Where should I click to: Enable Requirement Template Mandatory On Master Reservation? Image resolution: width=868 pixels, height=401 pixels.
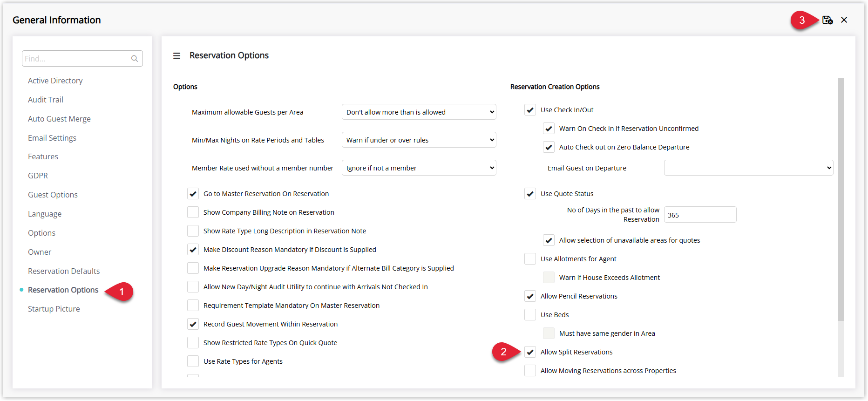193,306
